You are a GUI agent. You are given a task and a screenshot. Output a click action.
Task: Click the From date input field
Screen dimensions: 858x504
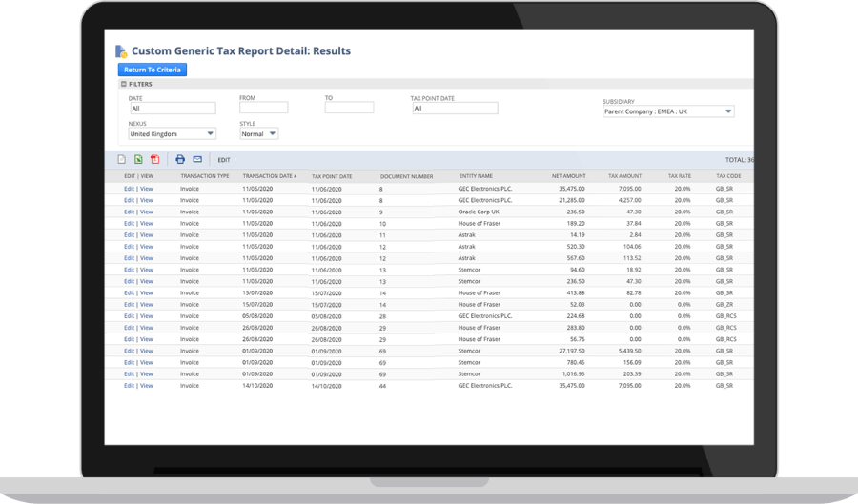point(264,108)
